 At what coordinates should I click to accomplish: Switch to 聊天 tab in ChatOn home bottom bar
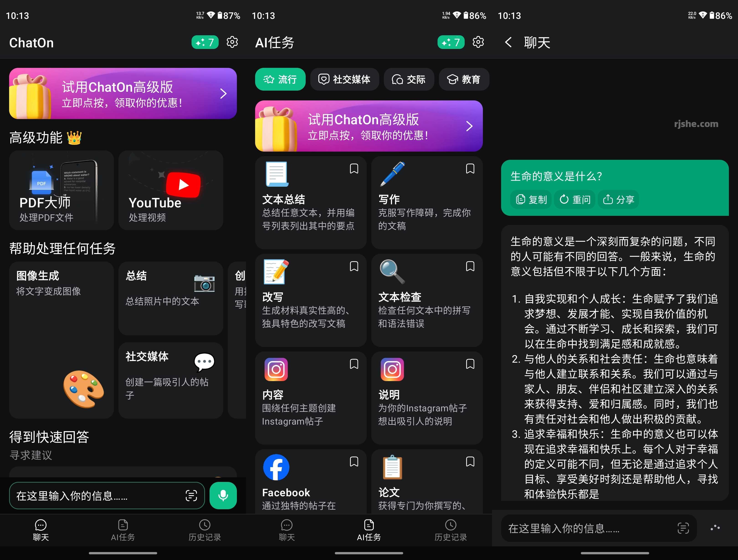[x=41, y=530]
